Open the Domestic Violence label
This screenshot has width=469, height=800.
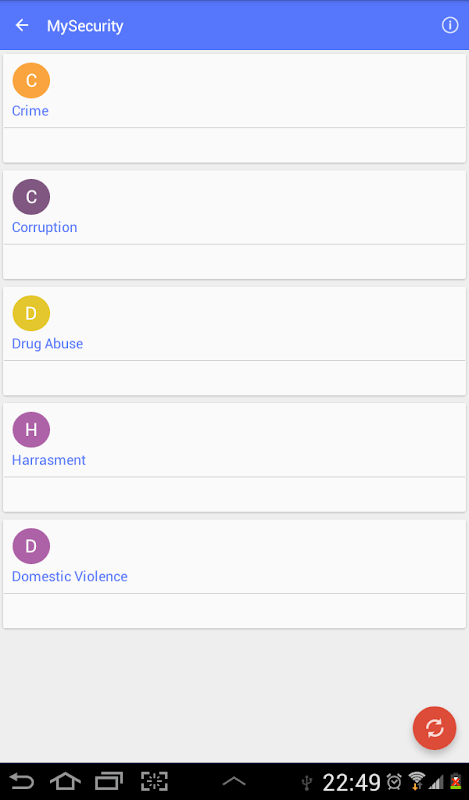(70, 577)
